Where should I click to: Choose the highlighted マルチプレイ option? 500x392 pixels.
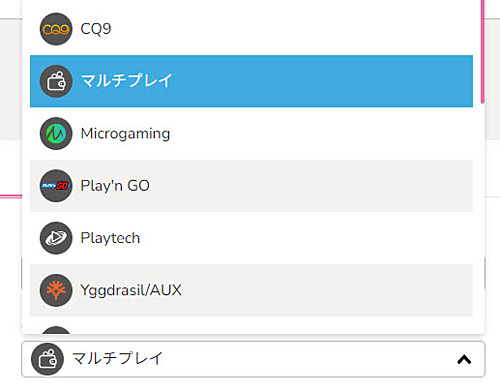click(x=251, y=81)
